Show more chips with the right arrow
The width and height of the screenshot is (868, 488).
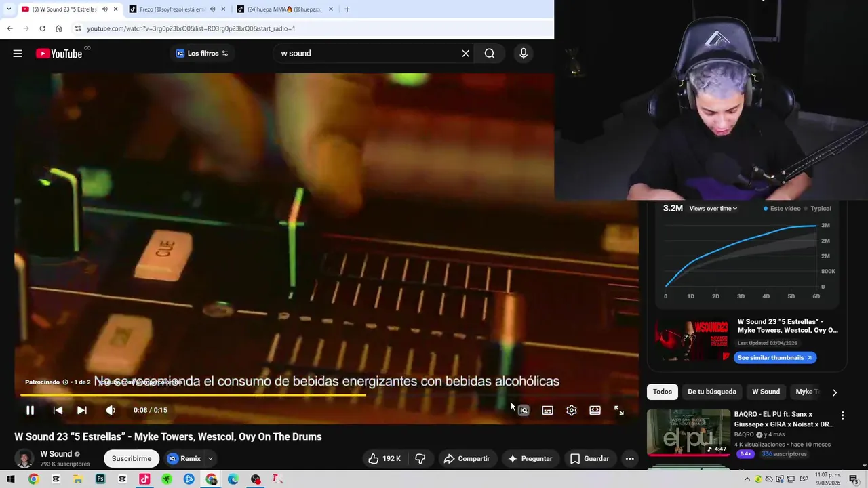(x=835, y=392)
